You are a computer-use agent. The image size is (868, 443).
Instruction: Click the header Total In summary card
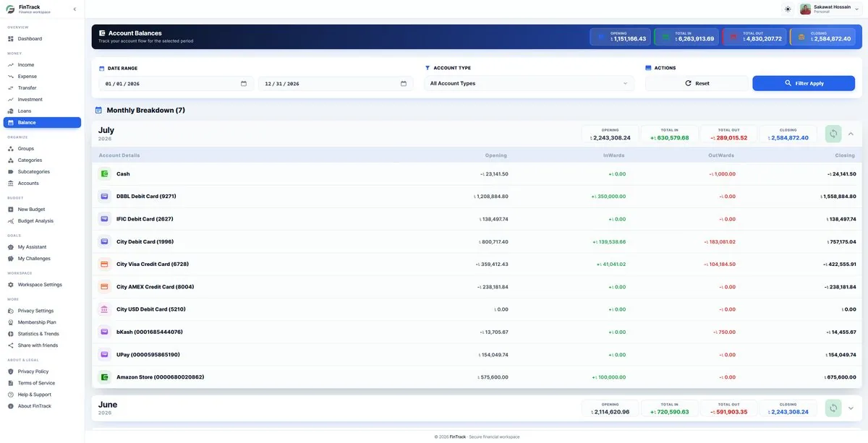pos(686,37)
